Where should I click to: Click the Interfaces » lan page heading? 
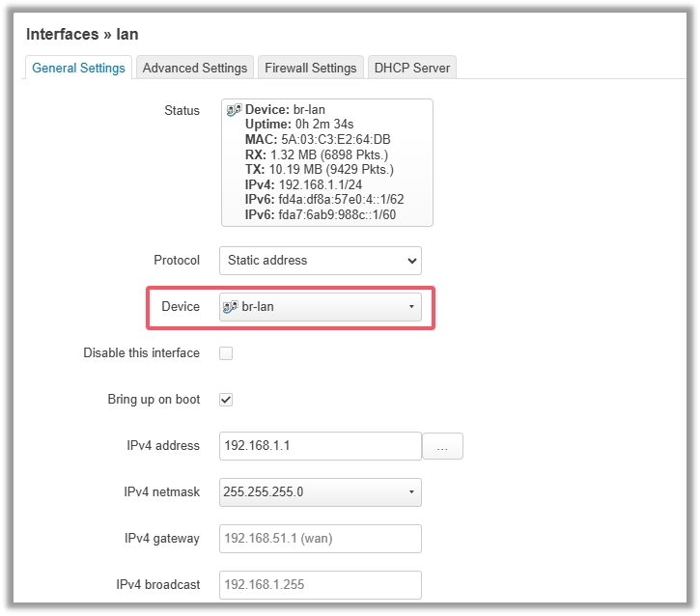click(82, 34)
